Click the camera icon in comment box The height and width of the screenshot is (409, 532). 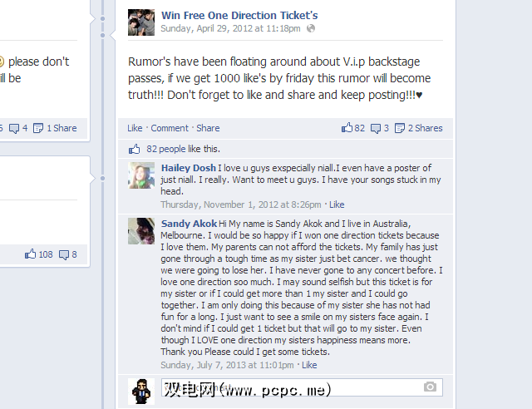point(430,387)
